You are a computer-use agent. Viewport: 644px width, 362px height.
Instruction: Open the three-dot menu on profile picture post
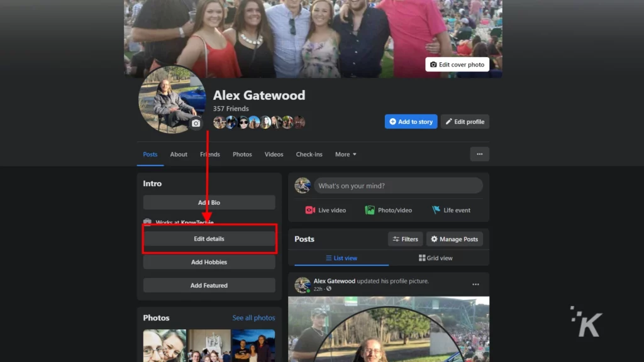click(475, 285)
